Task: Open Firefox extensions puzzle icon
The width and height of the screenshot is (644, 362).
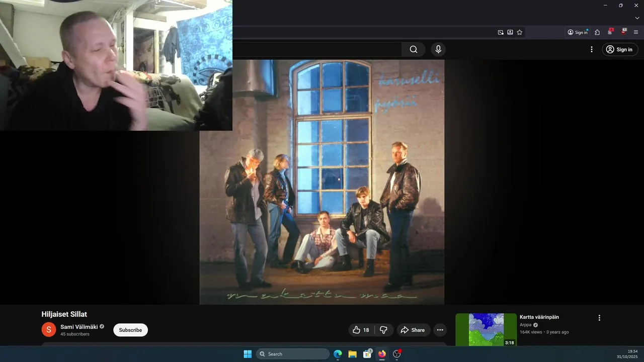Action: (x=597, y=32)
